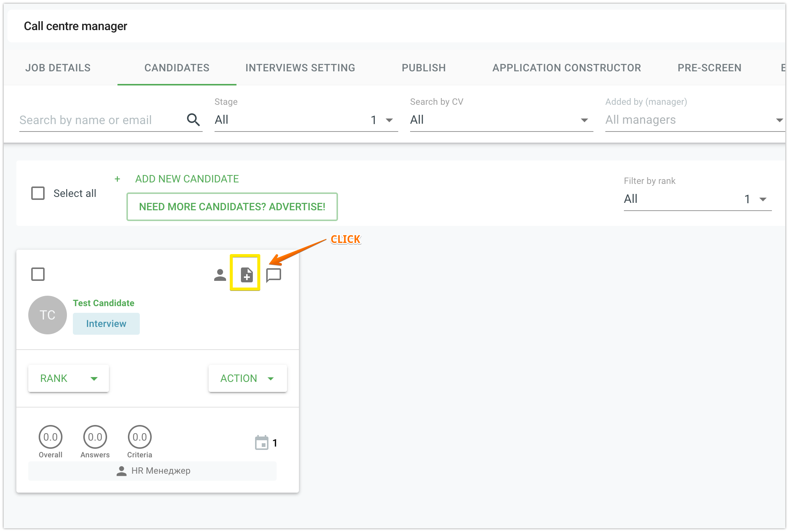Screen dimensions: 789x532
Task: Click Need More Candidates? Advertise! button
Action: pos(232,207)
